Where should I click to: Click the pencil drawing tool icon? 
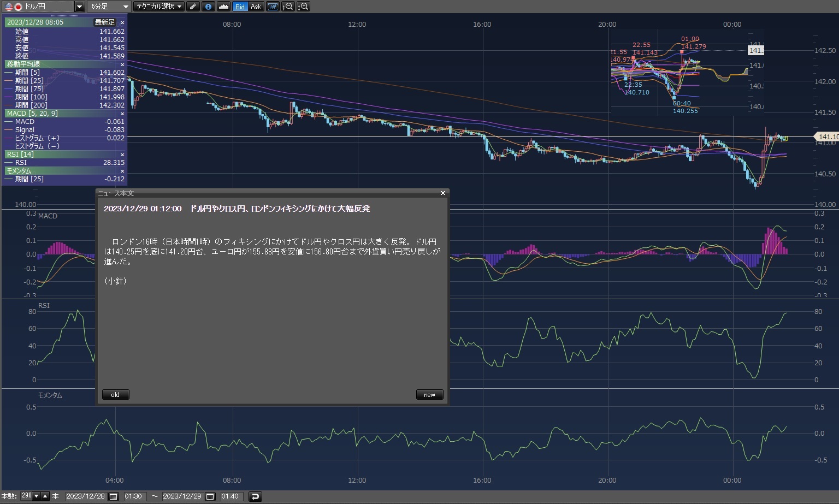click(x=193, y=7)
